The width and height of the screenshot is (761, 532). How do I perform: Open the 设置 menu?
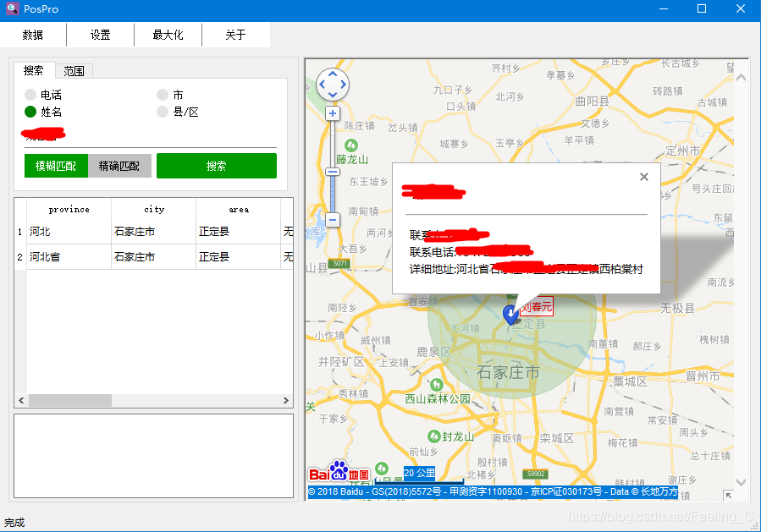tap(101, 35)
